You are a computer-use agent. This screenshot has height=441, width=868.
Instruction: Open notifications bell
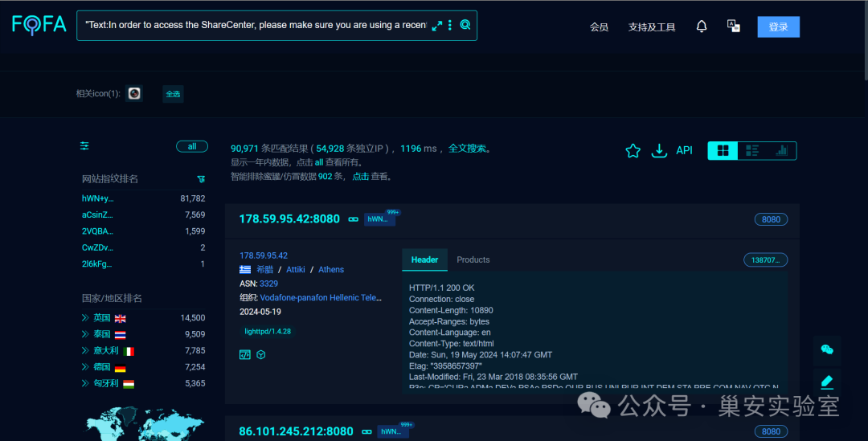tap(702, 26)
